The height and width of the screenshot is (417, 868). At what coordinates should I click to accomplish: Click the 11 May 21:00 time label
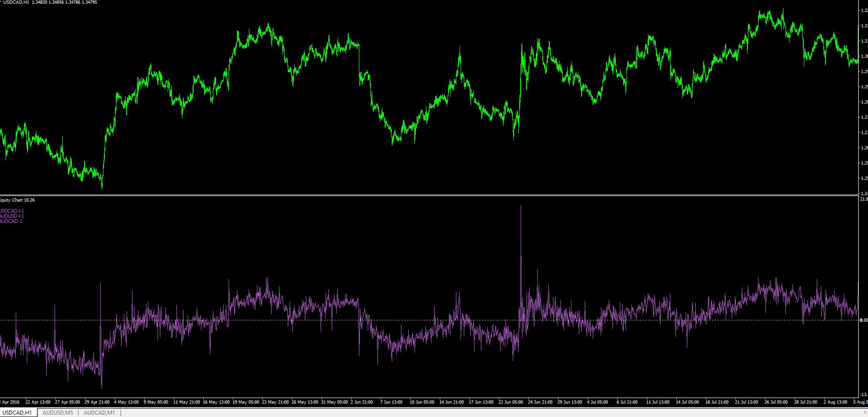click(x=187, y=402)
